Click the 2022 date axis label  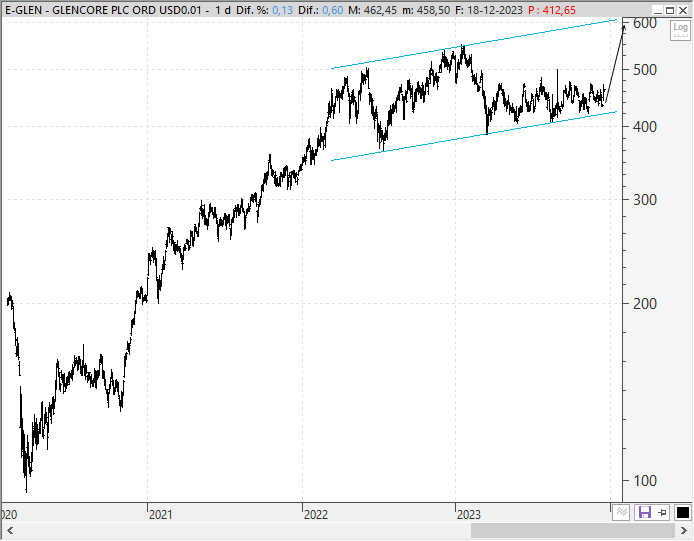[x=316, y=514]
